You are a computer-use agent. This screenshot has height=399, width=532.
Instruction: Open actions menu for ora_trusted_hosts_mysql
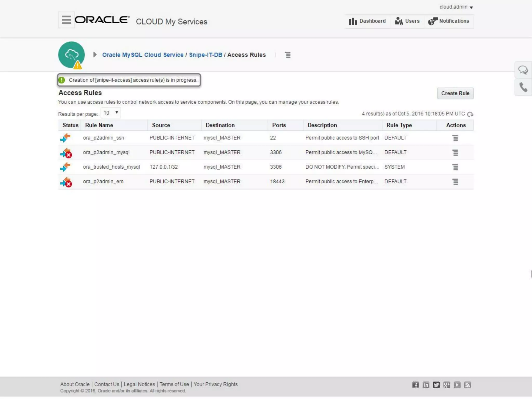point(455,167)
